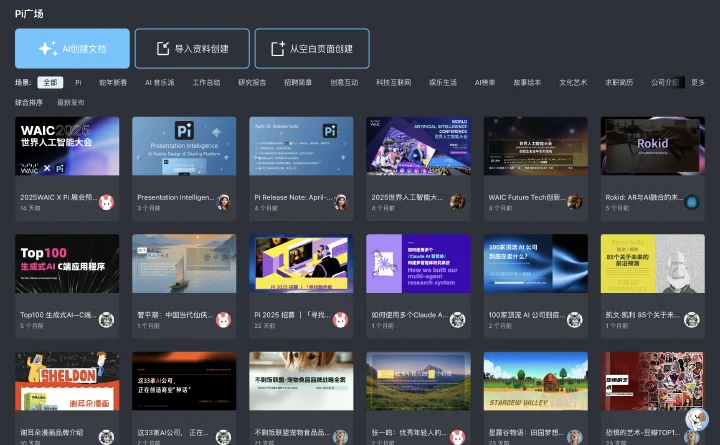
Task: Click author avatar on Presentation Intelligence card
Action: pos(224,202)
